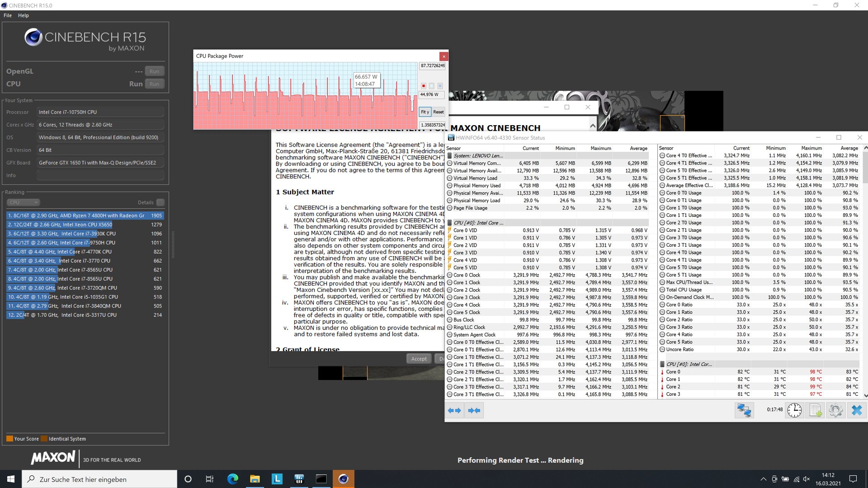The height and width of the screenshot is (488, 868).
Task: Toggle red graph color square
Action: (424, 86)
